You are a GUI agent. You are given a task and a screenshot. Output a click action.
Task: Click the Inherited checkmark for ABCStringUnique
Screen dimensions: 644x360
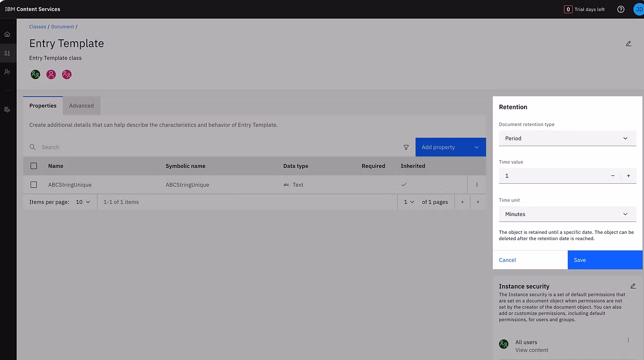click(404, 185)
